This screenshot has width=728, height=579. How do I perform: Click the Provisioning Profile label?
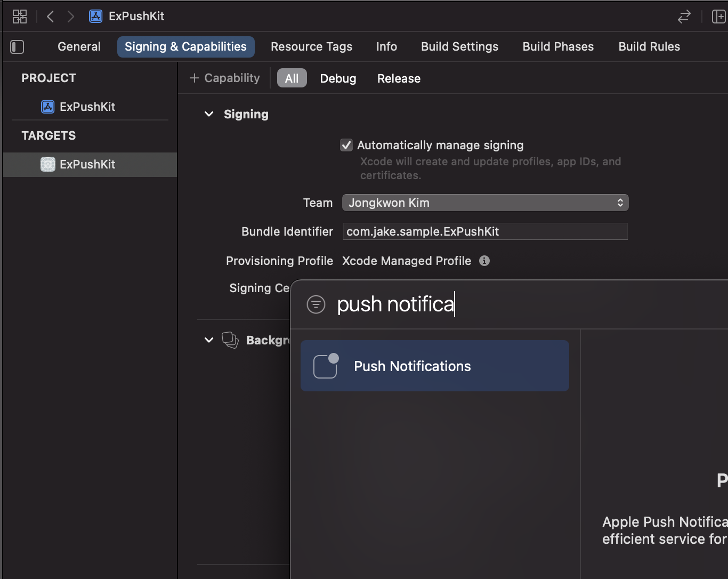pyautogui.click(x=279, y=261)
